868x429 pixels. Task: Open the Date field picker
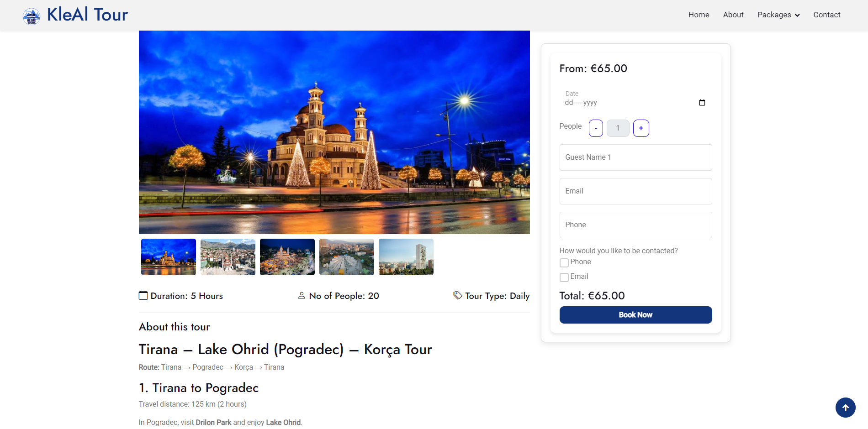point(635,99)
